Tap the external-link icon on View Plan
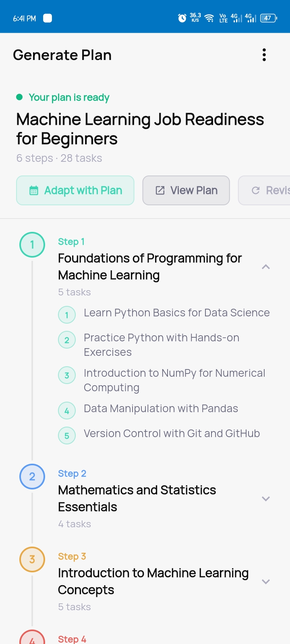Image resolution: width=290 pixels, height=644 pixels. pos(160,190)
